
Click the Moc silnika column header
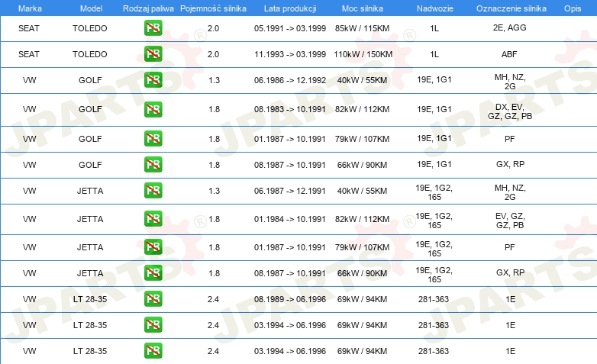[x=362, y=8]
